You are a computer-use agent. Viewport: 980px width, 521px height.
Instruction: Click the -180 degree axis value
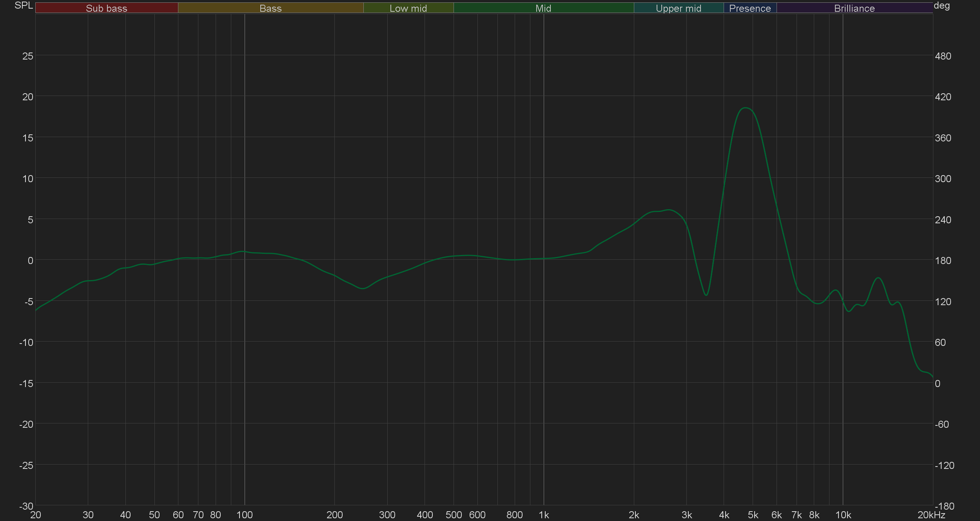tap(944, 506)
